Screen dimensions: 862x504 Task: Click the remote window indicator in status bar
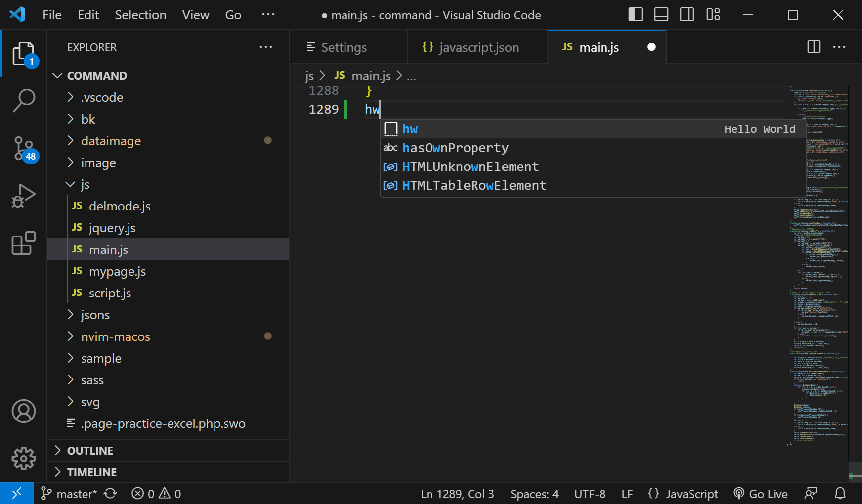click(x=17, y=493)
